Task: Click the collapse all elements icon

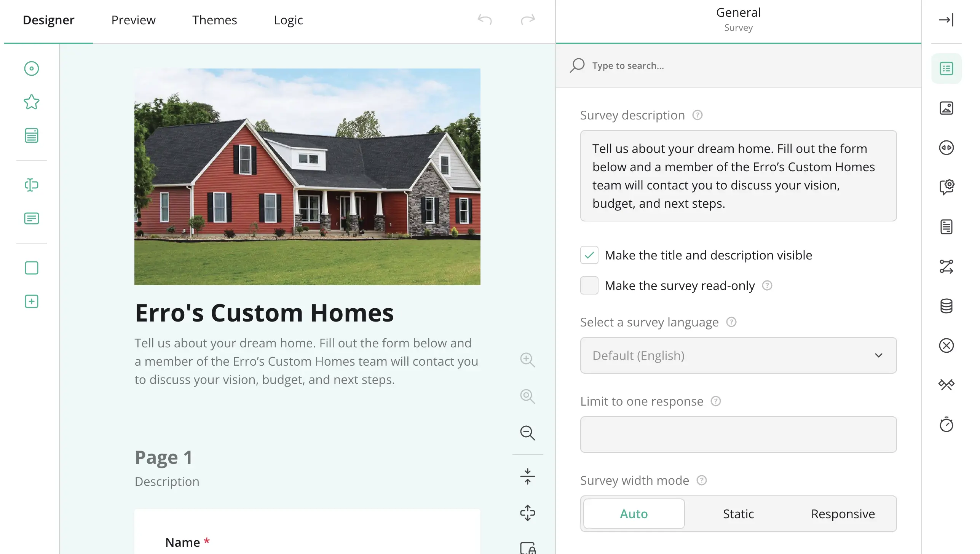Action: [527, 476]
